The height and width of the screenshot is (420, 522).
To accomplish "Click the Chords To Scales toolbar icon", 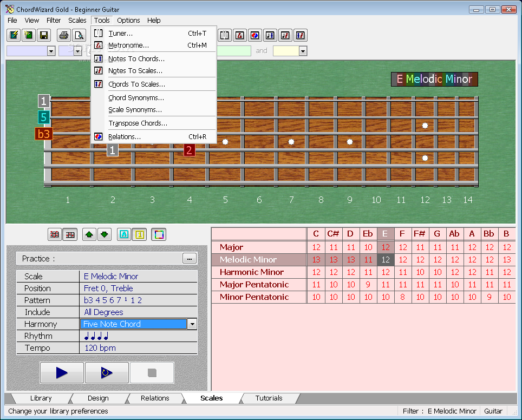I will coord(301,35).
